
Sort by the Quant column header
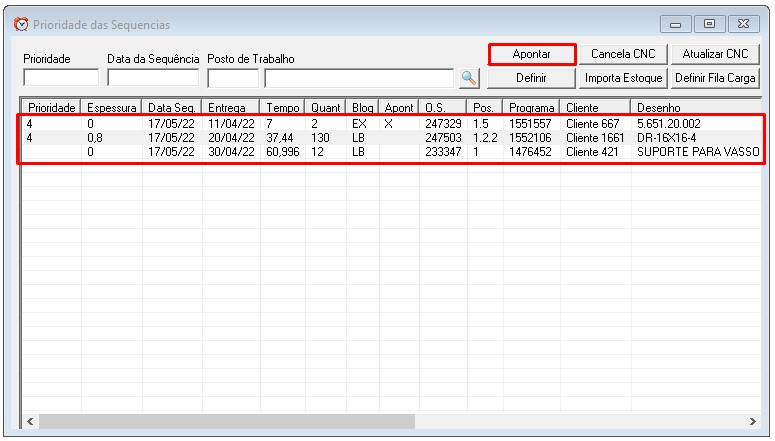[x=326, y=107]
